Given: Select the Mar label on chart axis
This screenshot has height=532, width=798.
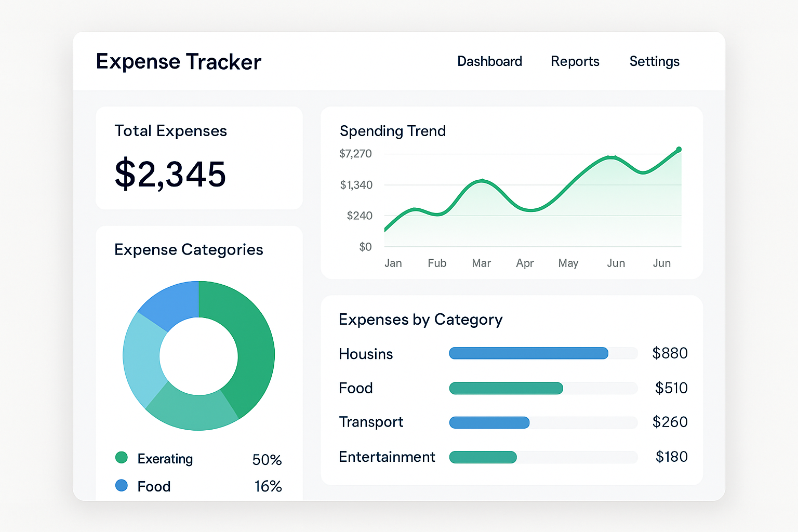Looking at the screenshot, I should [481, 263].
